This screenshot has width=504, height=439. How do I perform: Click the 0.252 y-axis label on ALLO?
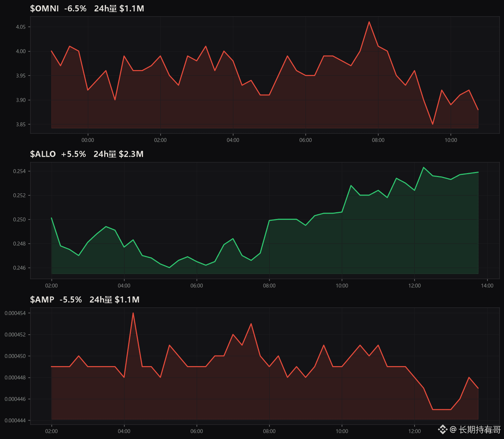[x=20, y=196]
